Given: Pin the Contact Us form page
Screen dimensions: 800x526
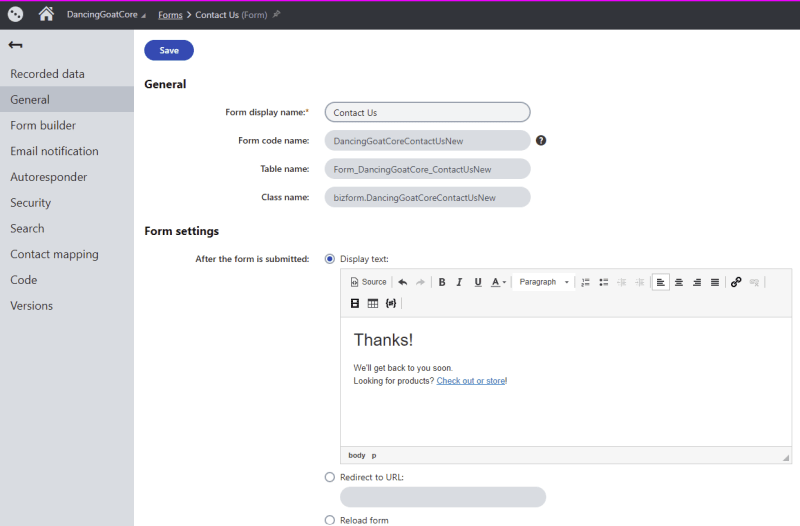Looking at the screenshot, I should tap(276, 14).
